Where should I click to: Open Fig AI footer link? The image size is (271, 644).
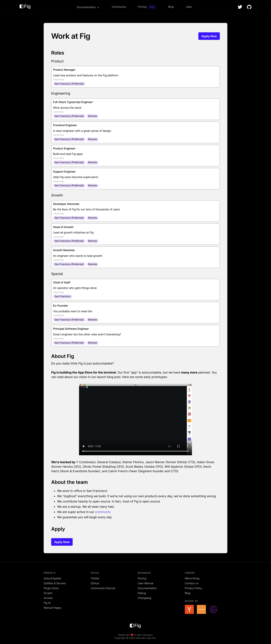47,603
